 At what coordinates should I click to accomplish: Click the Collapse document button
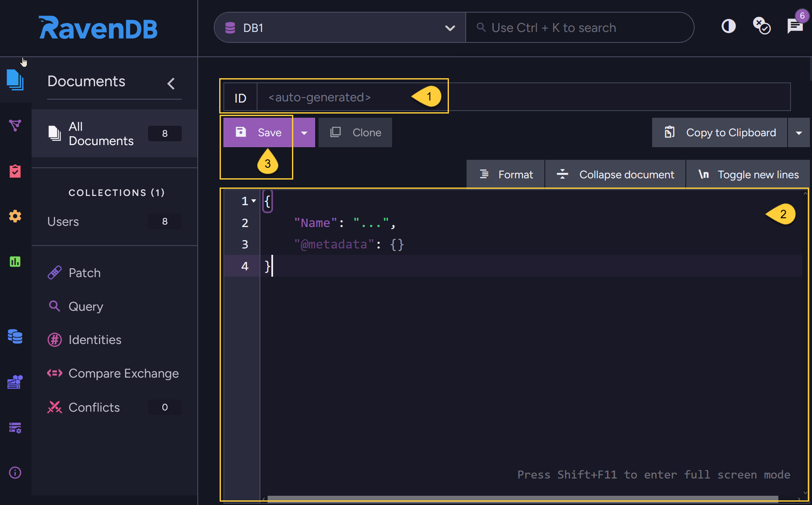click(x=616, y=174)
